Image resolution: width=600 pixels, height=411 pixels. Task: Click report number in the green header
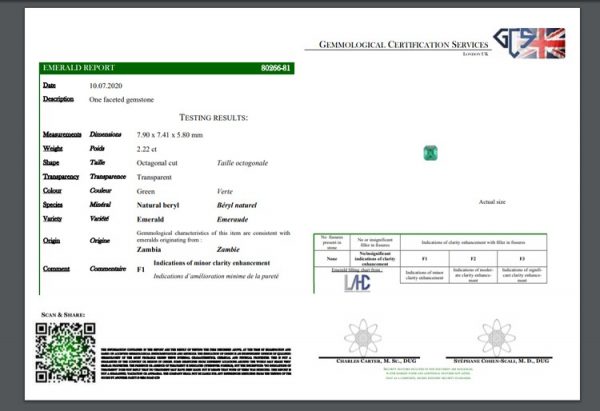[274, 68]
